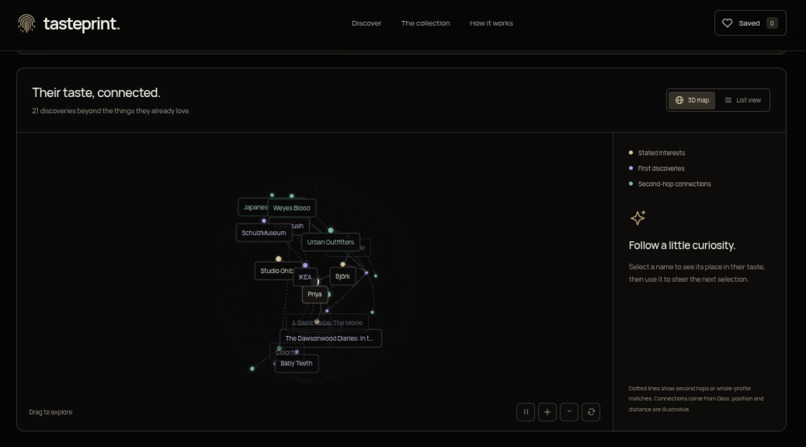Open the Saved items button
This screenshot has width=806, height=447.
(750, 23)
